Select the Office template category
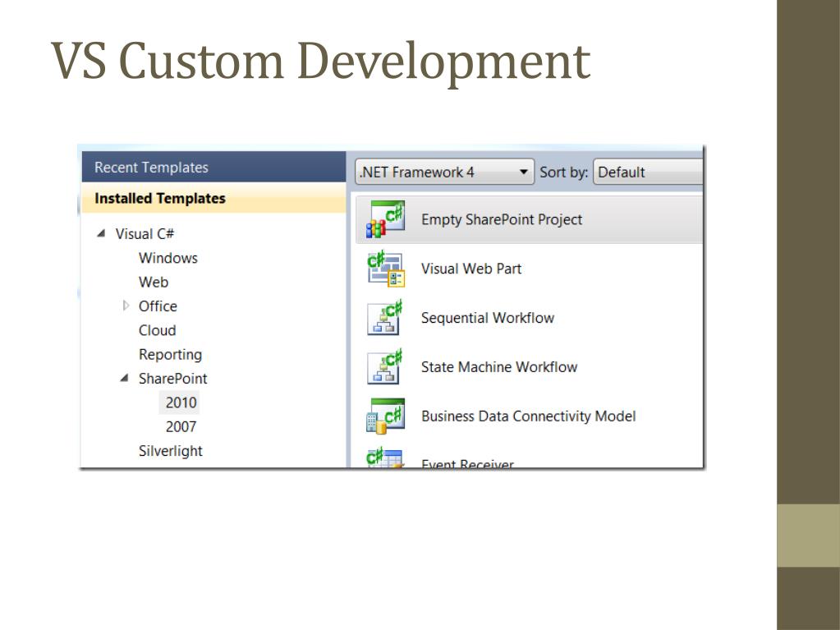840x630 pixels. click(158, 306)
